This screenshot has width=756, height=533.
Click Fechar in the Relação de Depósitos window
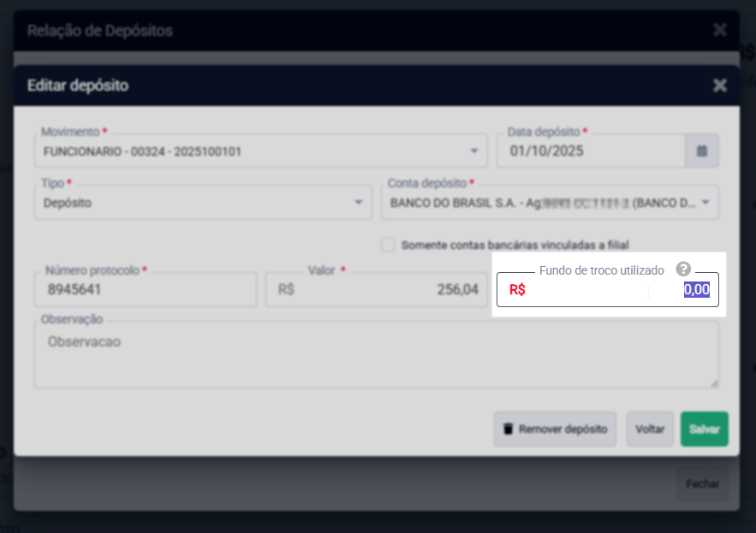click(702, 484)
